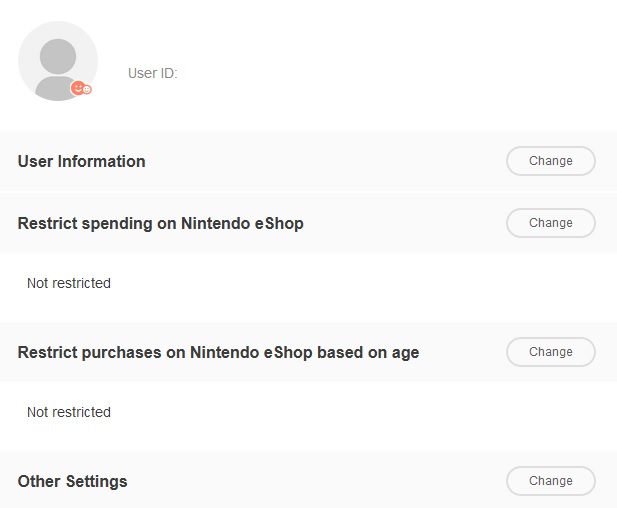Click the gray profile silhouette avatar

coord(55,60)
